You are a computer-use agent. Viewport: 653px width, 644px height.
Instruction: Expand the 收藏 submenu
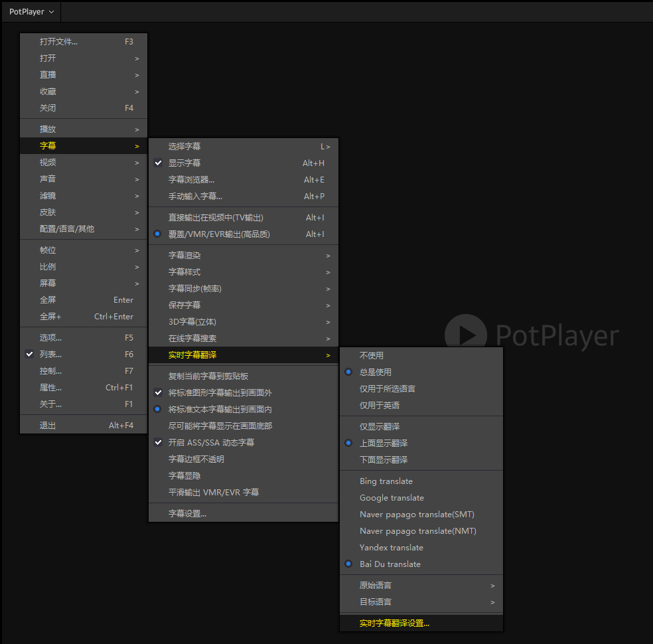84,92
